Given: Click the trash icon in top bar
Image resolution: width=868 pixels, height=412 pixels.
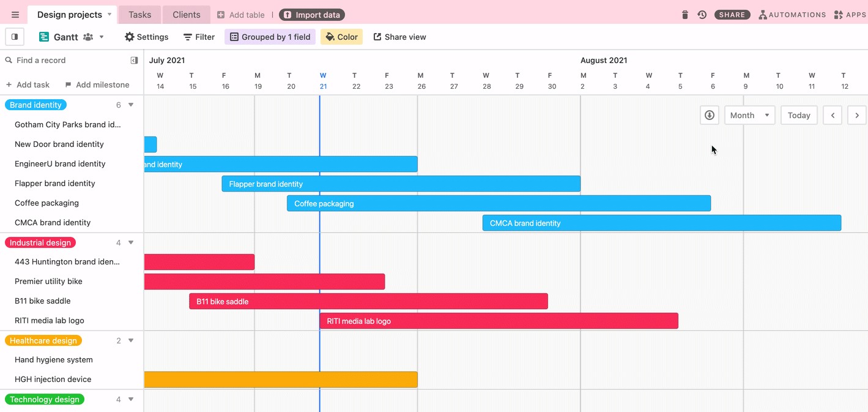Looking at the screenshot, I should tap(685, 15).
